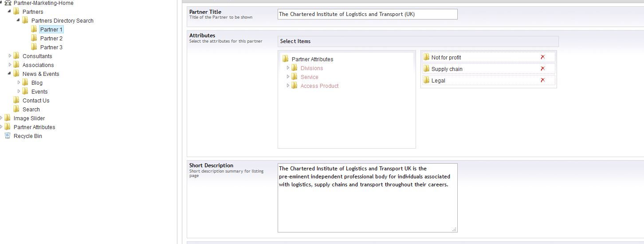The width and height of the screenshot is (644, 244).
Task: Expand the Access Product folder
Action: [288, 86]
